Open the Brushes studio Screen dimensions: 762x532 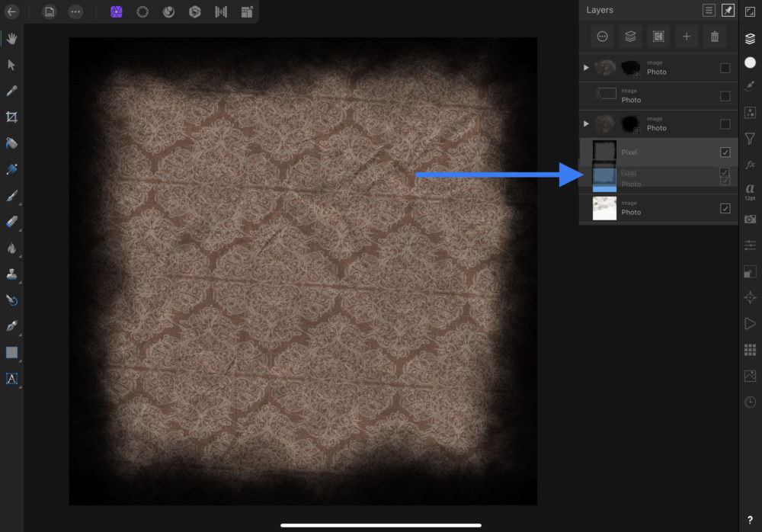coord(750,86)
